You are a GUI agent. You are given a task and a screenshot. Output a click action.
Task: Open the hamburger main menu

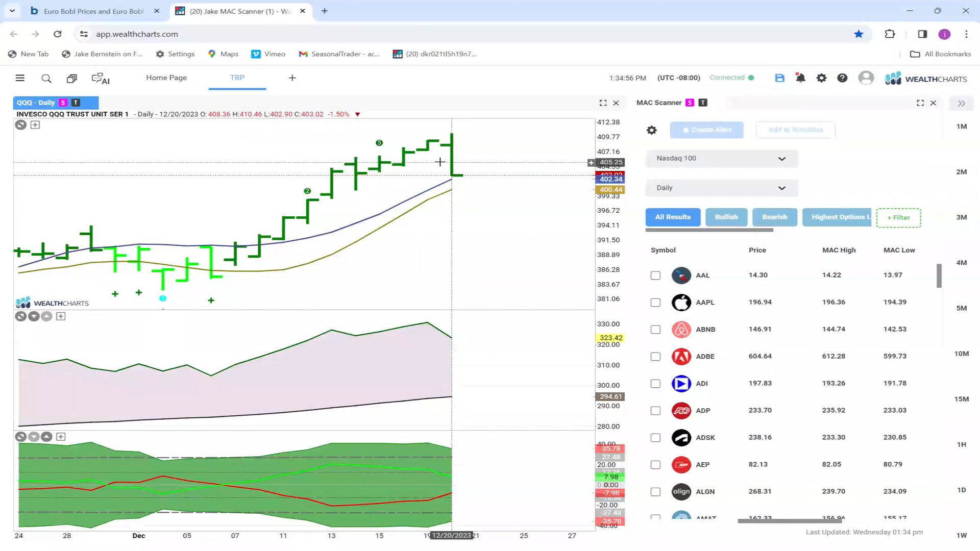point(20,78)
